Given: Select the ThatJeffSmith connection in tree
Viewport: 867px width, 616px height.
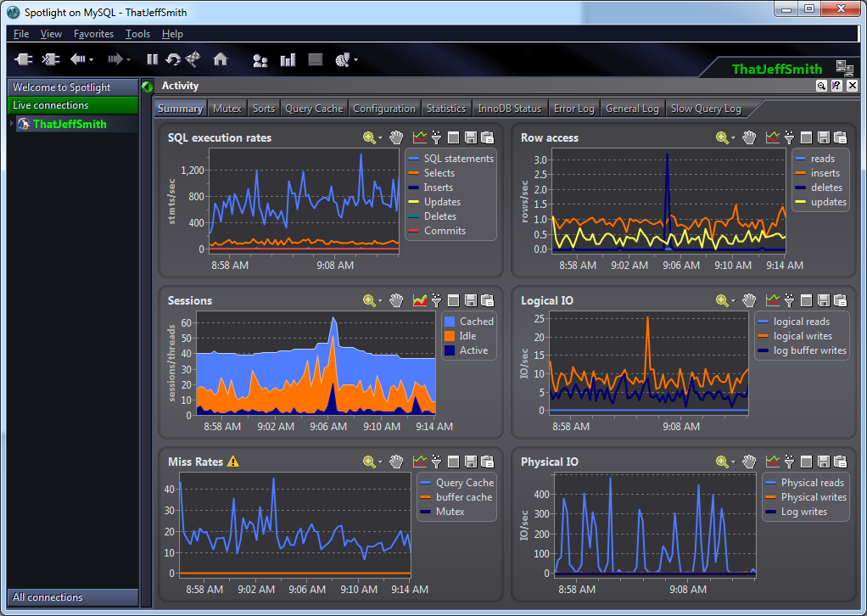Looking at the screenshot, I should pyautogui.click(x=70, y=124).
